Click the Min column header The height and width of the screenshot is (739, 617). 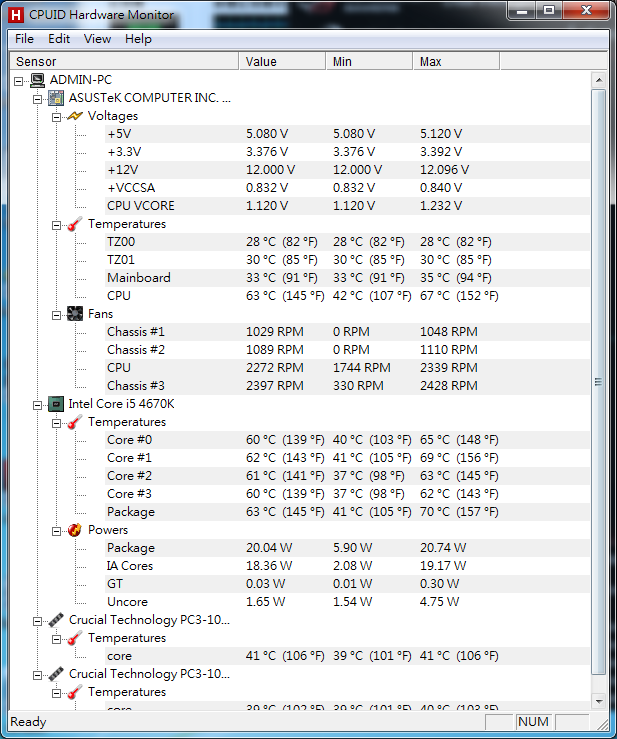click(x=369, y=61)
